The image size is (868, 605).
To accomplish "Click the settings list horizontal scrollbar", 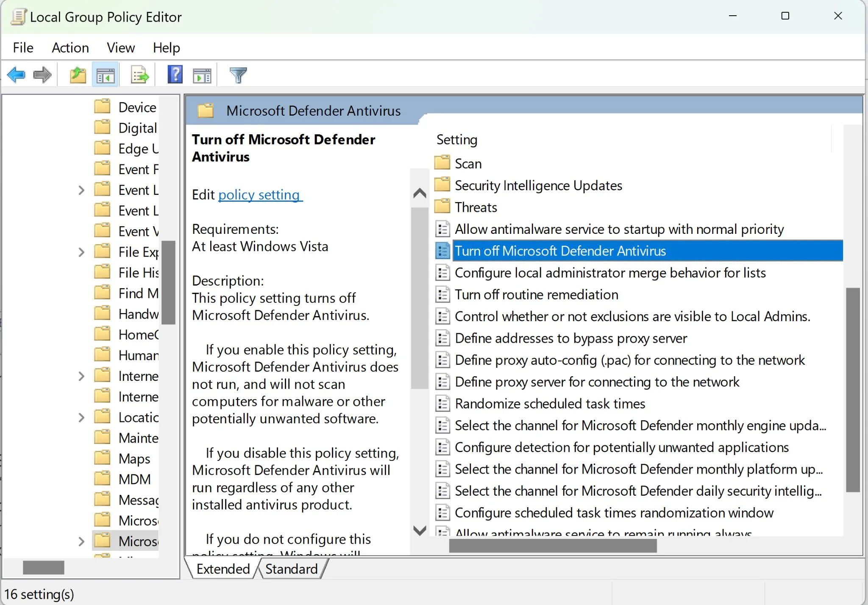I will pos(552,546).
